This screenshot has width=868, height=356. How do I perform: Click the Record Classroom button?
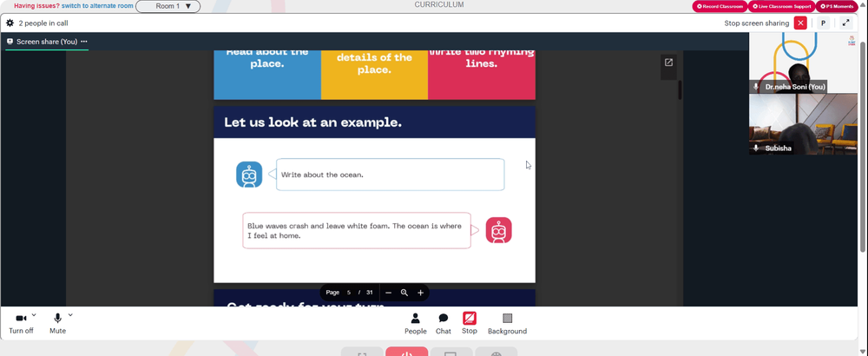tap(720, 7)
